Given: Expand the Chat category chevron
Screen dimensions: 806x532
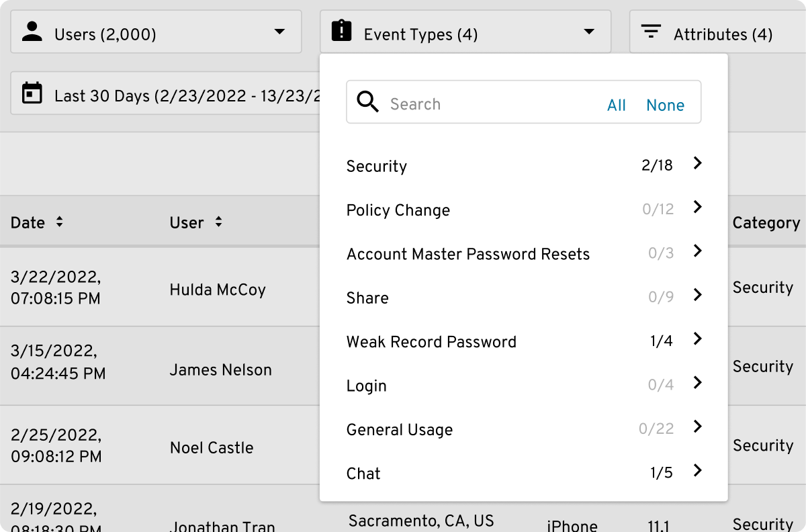Looking at the screenshot, I should 698,470.
